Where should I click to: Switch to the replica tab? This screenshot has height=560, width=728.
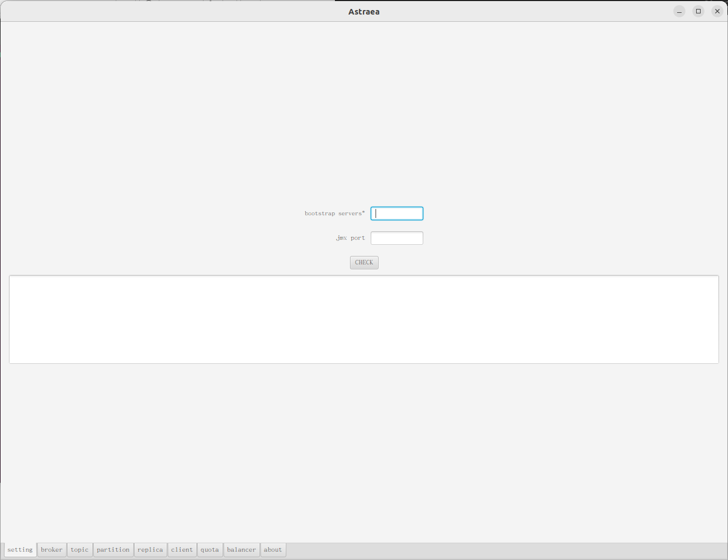[150, 549]
